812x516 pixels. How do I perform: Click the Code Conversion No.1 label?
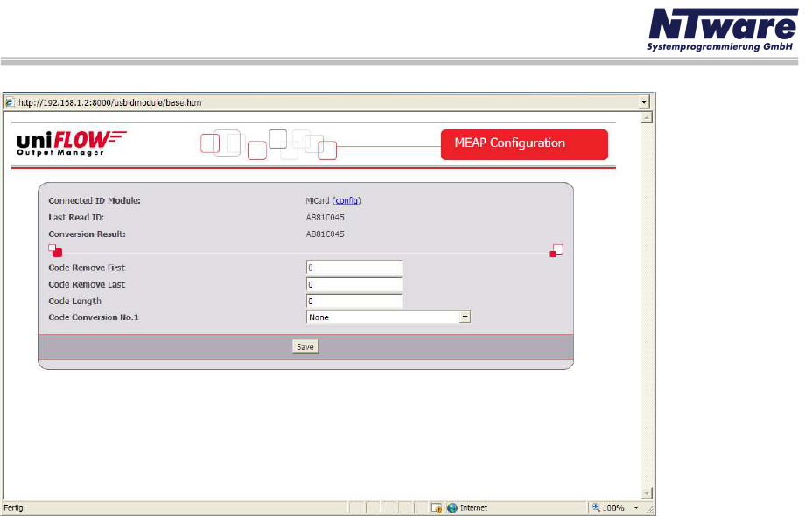click(94, 317)
